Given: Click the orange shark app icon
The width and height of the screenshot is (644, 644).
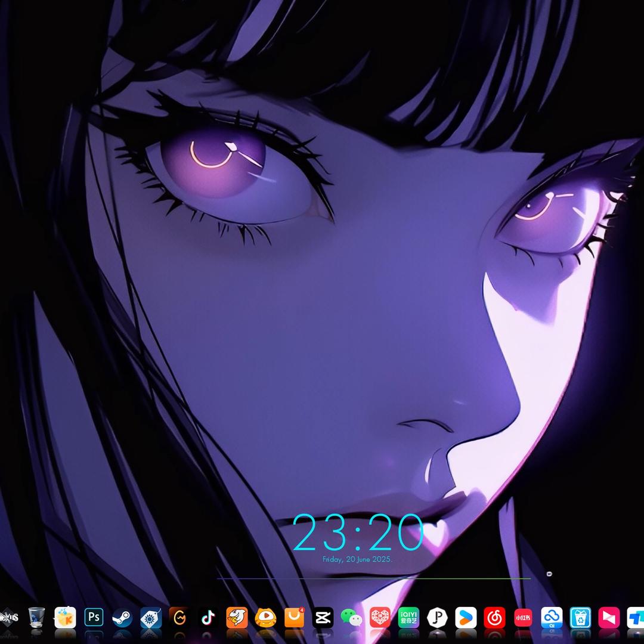Looking at the screenshot, I should coord(237,617).
